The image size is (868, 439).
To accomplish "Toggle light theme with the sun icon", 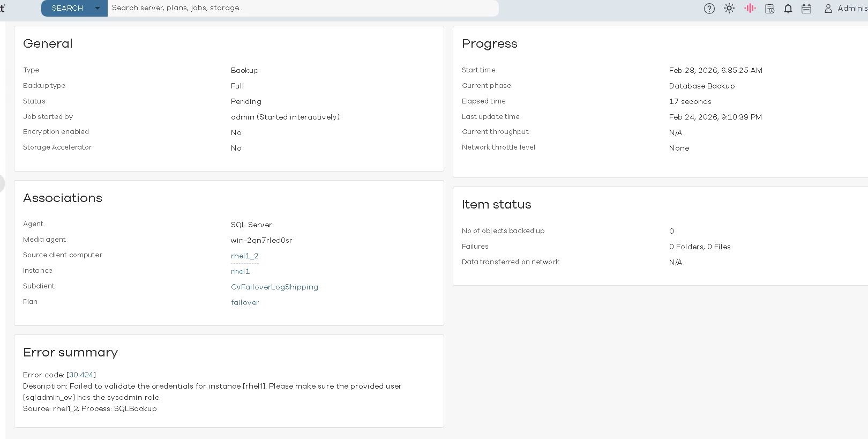I will tap(729, 9).
